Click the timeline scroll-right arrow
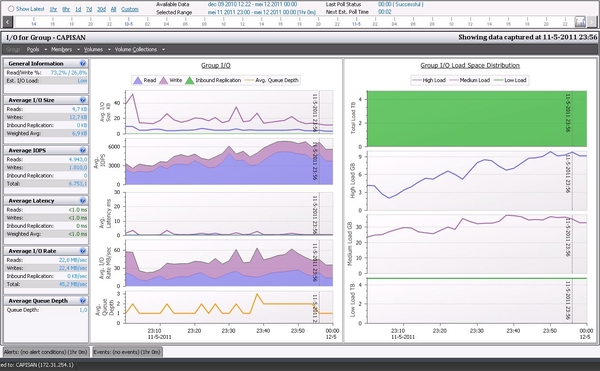600x371 pixels. click(592, 22)
